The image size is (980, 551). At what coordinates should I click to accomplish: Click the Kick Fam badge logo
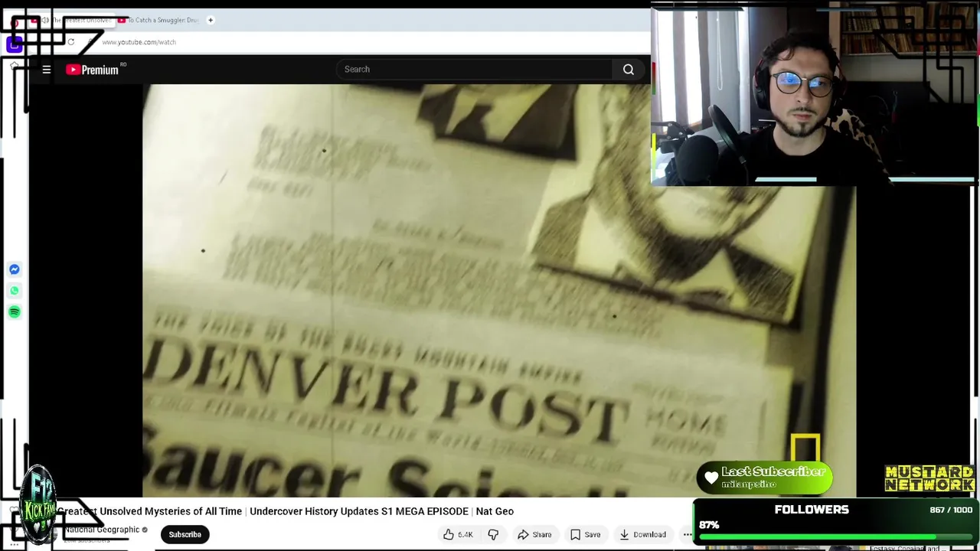38,505
